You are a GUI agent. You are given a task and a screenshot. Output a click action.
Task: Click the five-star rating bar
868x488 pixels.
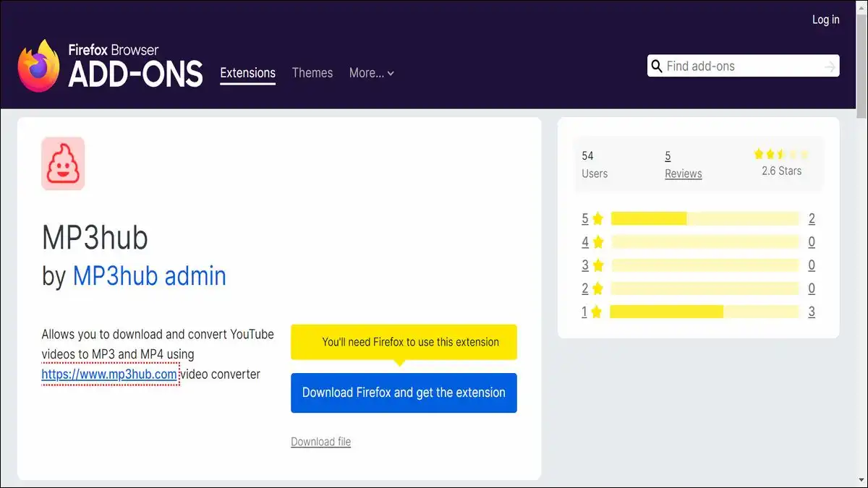[705, 218]
